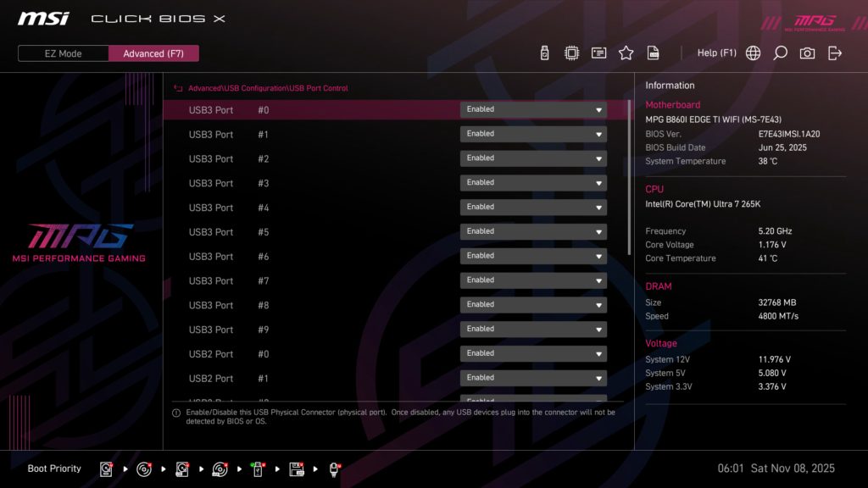Image resolution: width=868 pixels, height=488 pixels.
Task: Open Help (F1)
Action: click(716, 52)
